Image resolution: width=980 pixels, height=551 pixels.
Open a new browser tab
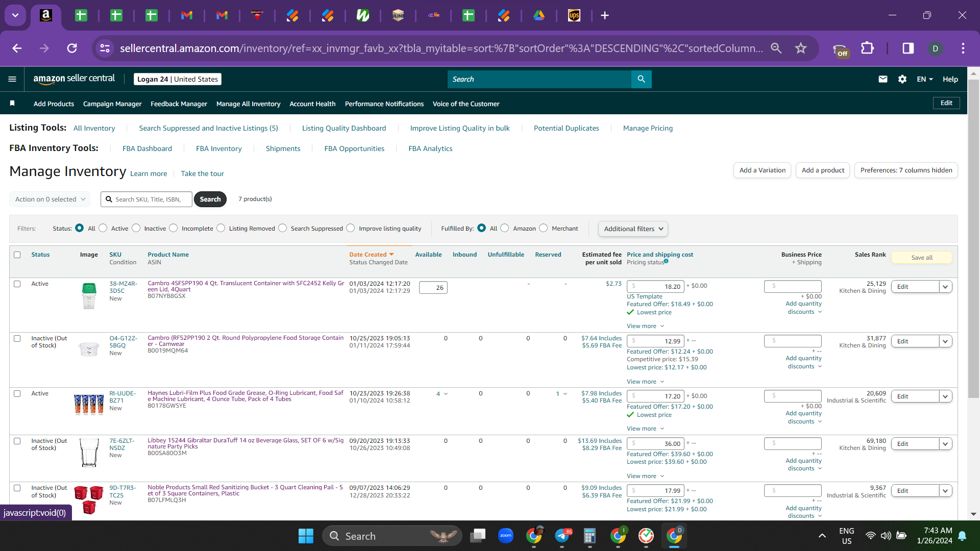pyautogui.click(x=605, y=15)
